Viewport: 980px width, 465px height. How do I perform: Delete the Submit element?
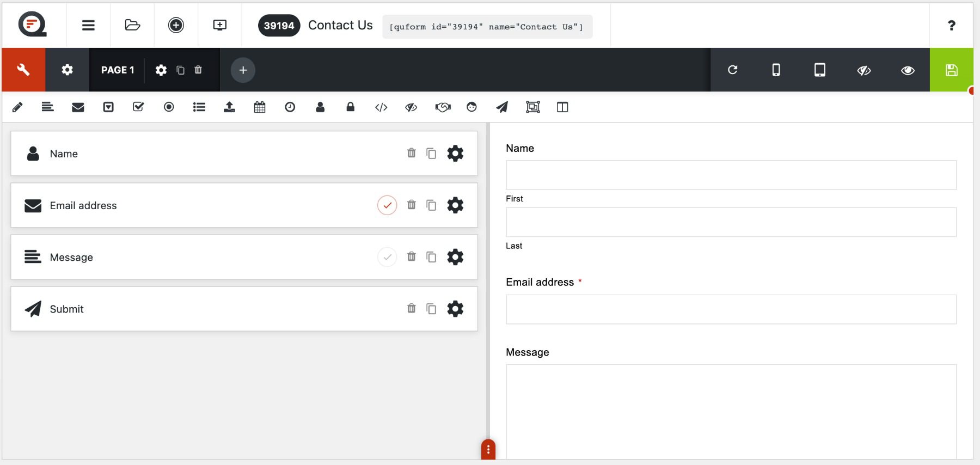click(412, 308)
